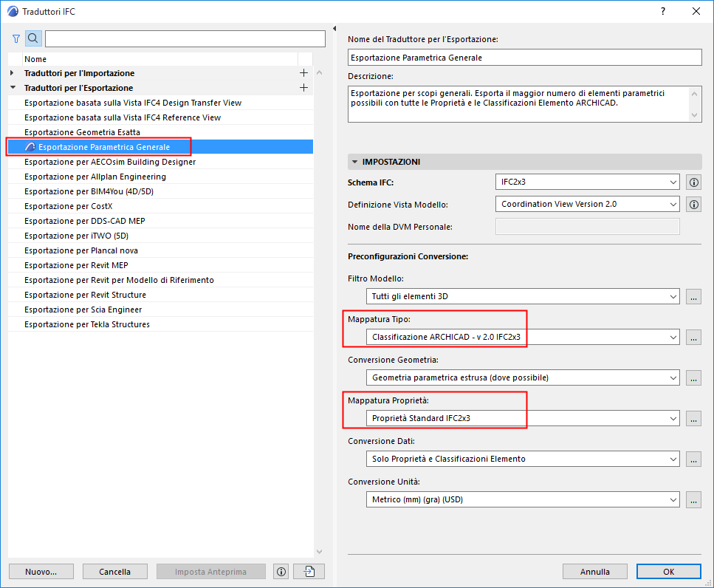Open the Conversione Dati dropdown

[x=523, y=459]
